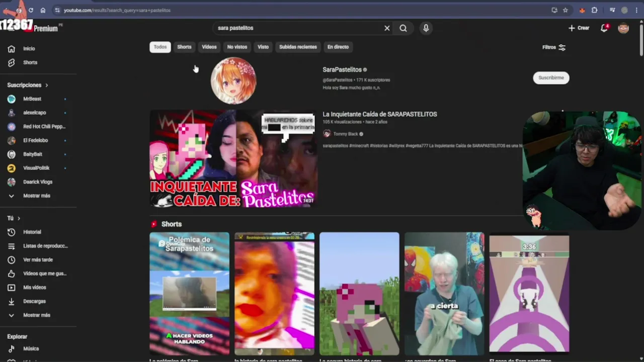Open Descargas download icon
644x362 pixels.
11,301
